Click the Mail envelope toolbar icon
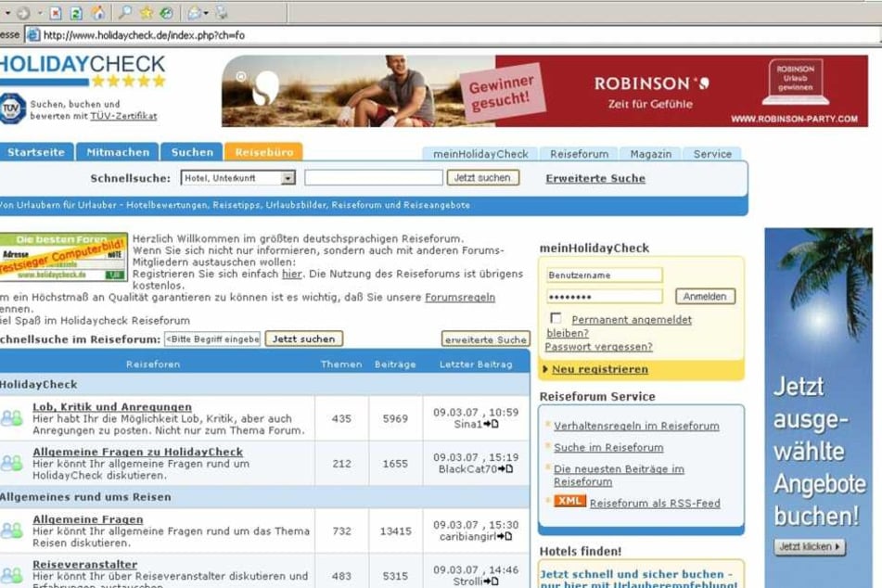 point(195,12)
